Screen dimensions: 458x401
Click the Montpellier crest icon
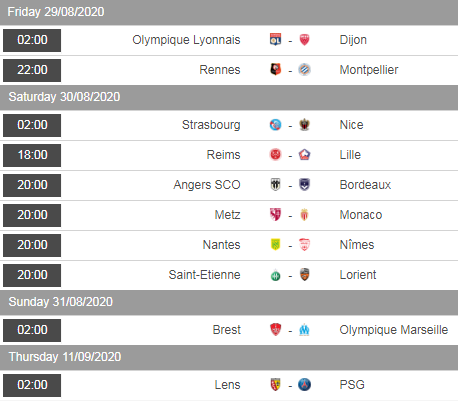pyautogui.click(x=304, y=70)
